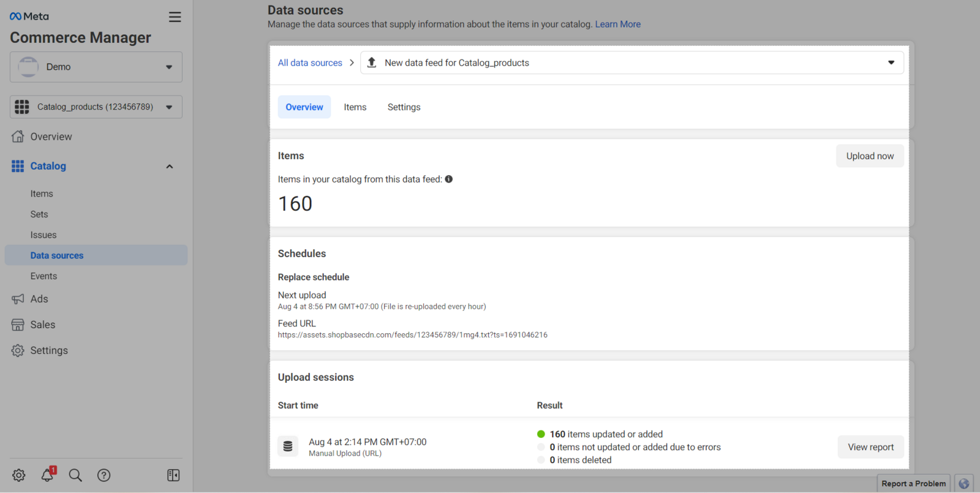Click the Catalog grid icon in sidebar
The height and width of the screenshot is (493, 980).
18,166
